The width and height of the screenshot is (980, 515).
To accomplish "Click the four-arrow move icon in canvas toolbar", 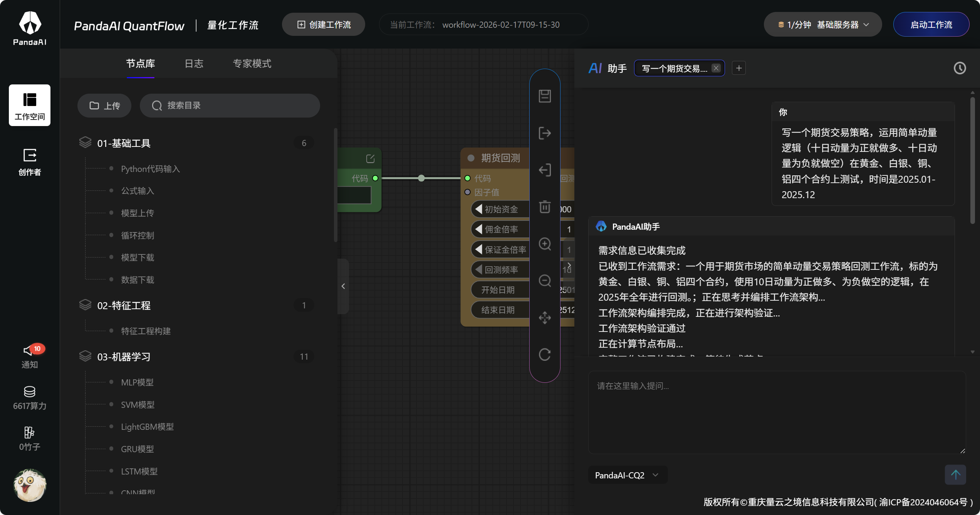I will click(x=545, y=318).
